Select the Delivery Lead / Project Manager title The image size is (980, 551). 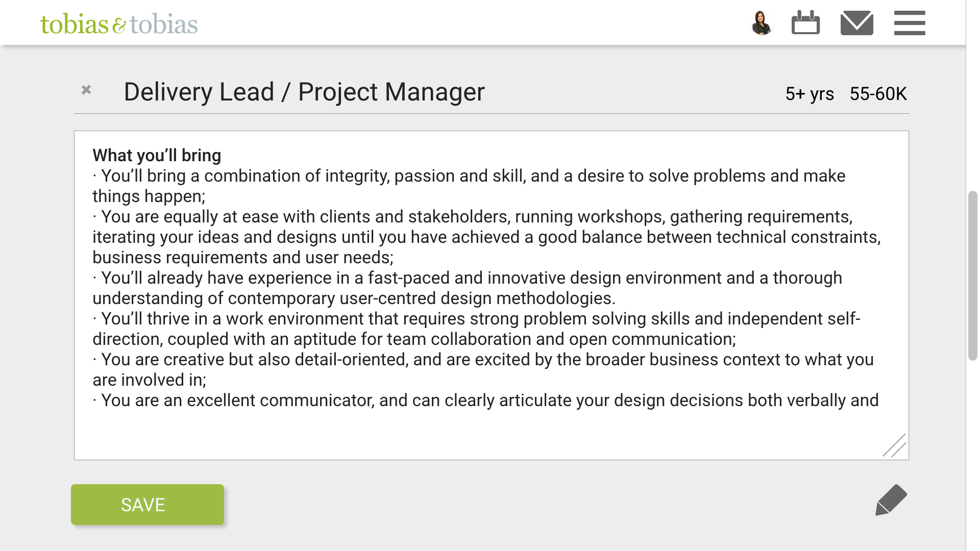pos(304,92)
